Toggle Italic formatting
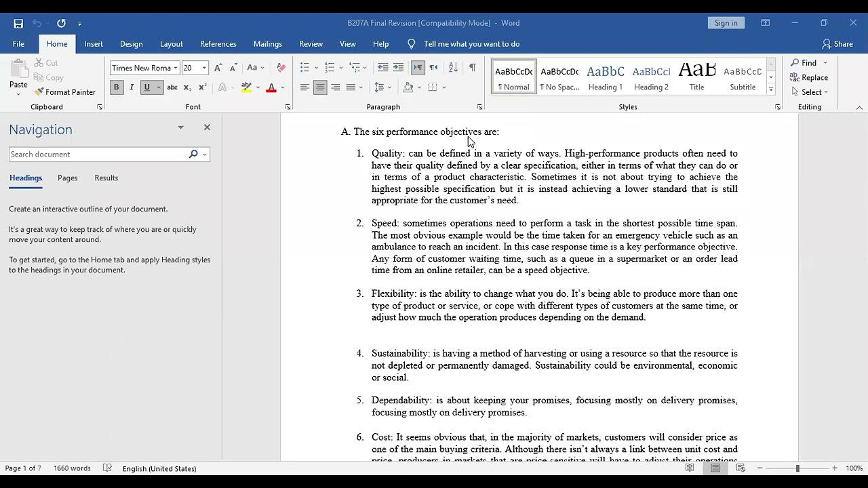This screenshot has width=868, height=488. pyautogui.click(x=131, y=87)
